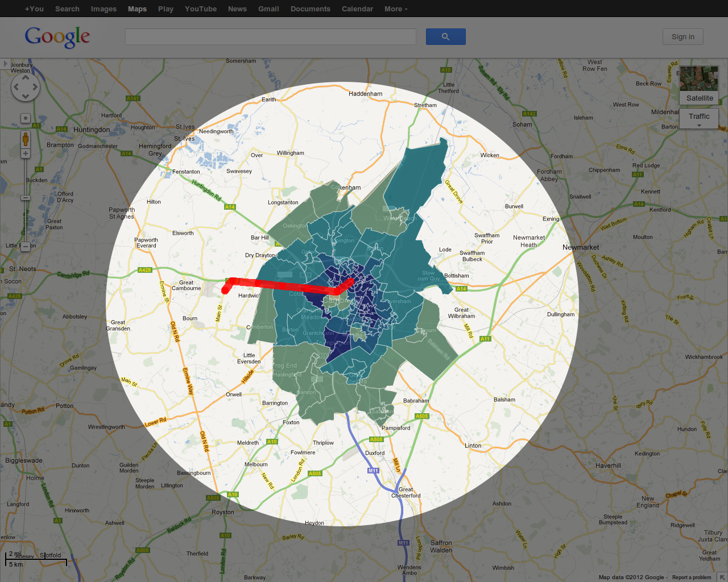Select Maps in the top bar
728x582 pixels.
(x=137, y=9)
